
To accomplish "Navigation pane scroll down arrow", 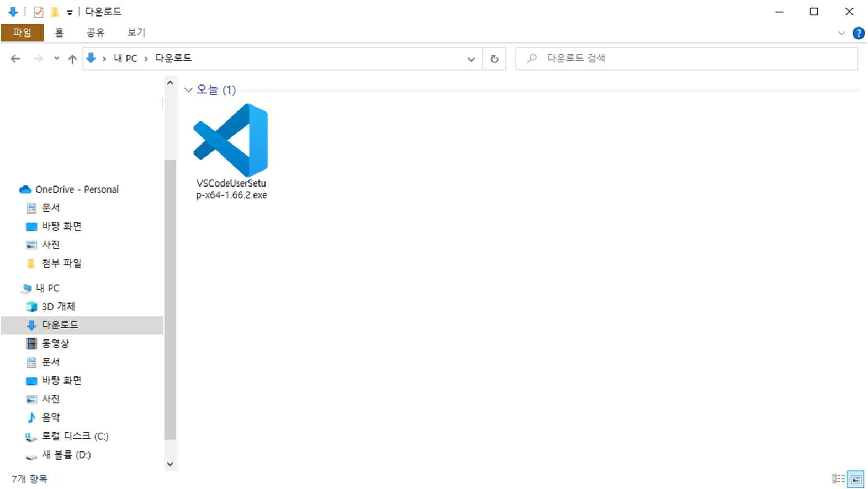I will 170,464.
